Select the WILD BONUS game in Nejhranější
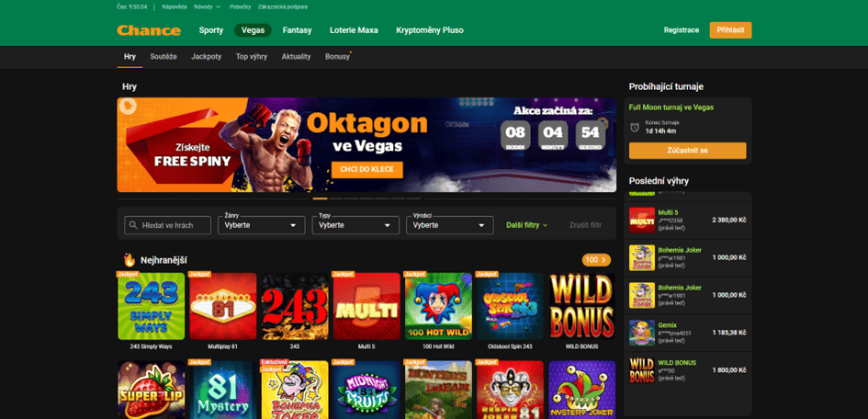Image resolution: width=868 pixels, height=419 pixels. [x=581, y=306]
